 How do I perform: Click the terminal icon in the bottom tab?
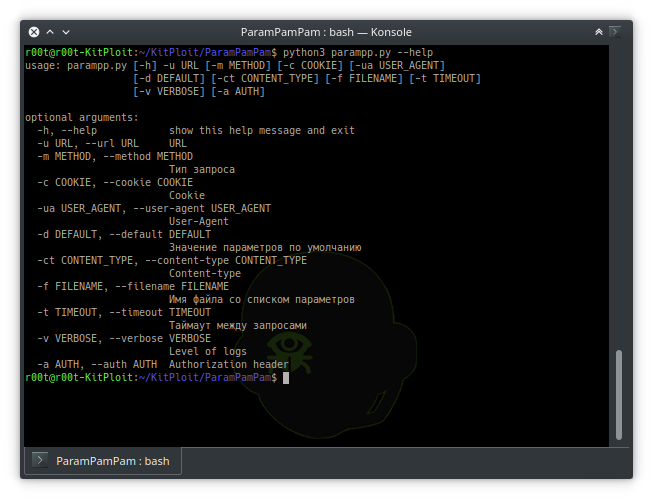(40, 460)
